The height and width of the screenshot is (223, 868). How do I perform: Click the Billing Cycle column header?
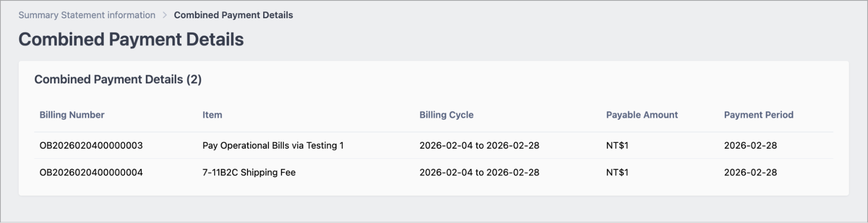click(446, 115)
